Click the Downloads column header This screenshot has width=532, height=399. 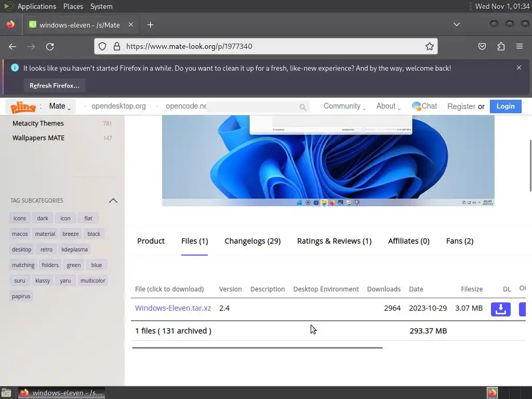pos(384,289)
